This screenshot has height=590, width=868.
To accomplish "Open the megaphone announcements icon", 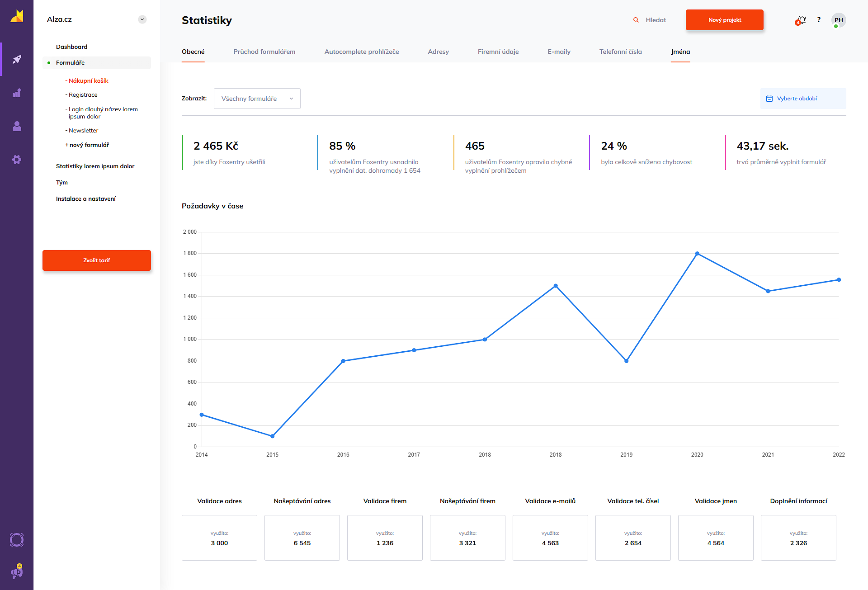I will [17, 572].
